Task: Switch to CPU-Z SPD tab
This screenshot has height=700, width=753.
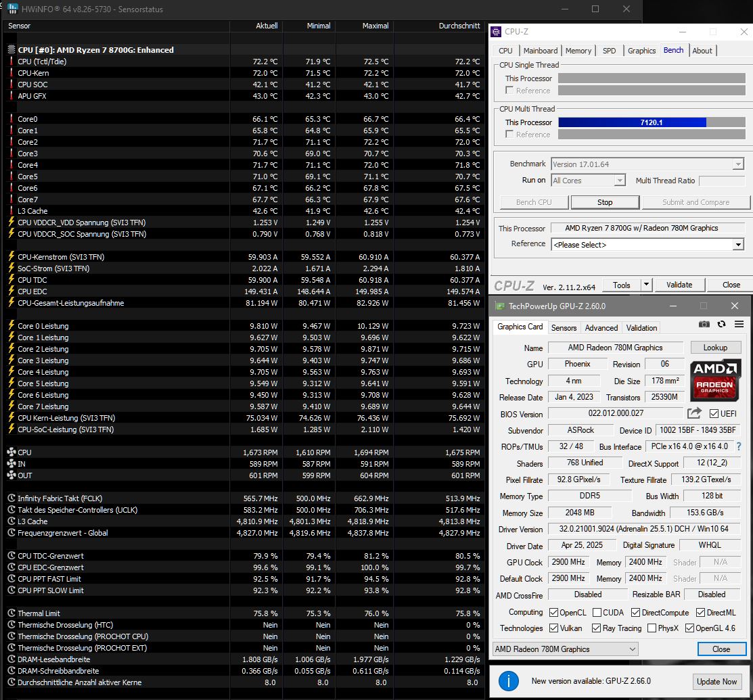Action: 609,51
